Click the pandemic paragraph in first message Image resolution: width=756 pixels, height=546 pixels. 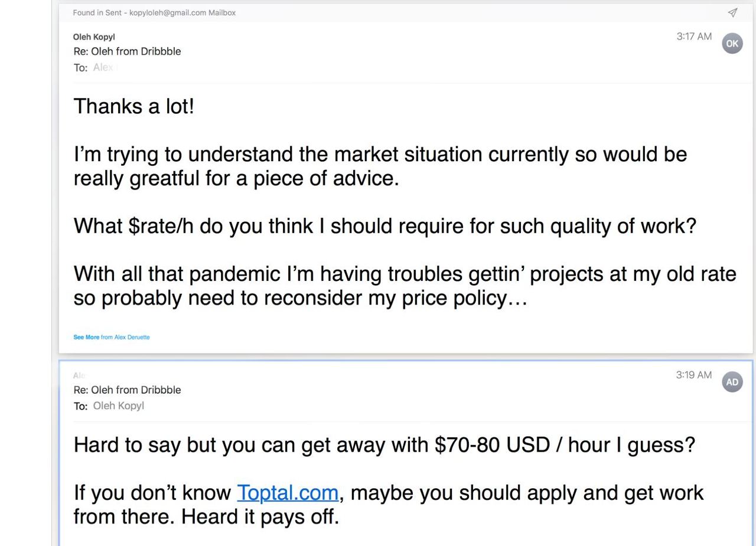click(x=405, y=286)
